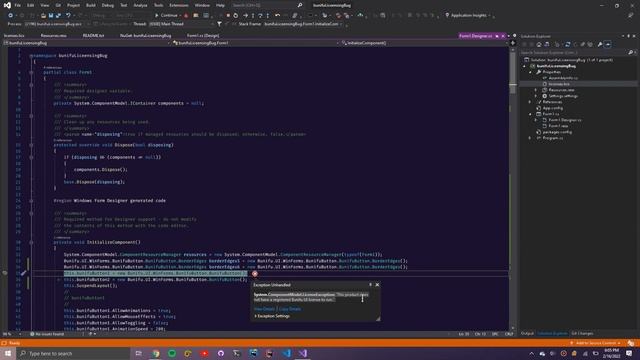This screenshot has width=640, height=360.
Task: Open the Edit menu
Action: tap(31, 5)
